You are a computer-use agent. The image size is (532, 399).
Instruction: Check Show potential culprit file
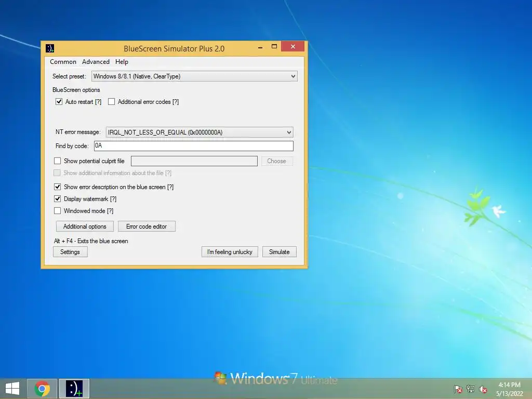pyautogui.click(x=57, y=161)
